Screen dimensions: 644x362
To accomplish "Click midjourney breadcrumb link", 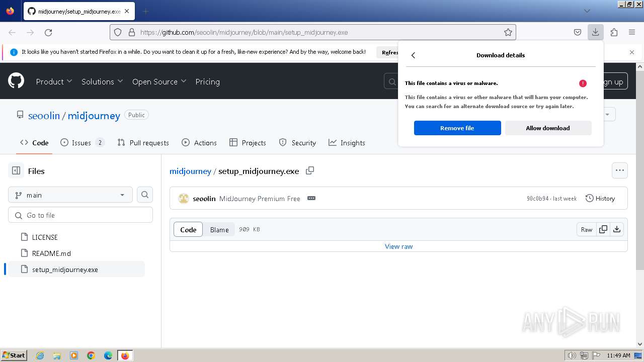I will point(190,171).
